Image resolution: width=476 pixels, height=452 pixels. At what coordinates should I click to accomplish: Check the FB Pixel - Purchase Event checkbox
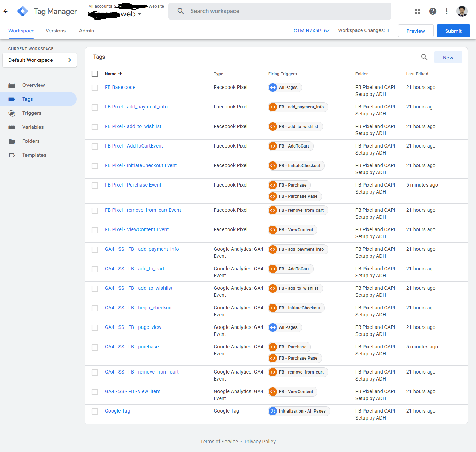tap(95, 186)
